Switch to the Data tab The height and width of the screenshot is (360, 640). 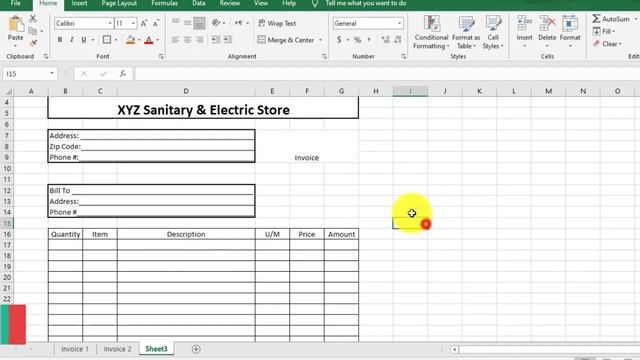[199, 3]
